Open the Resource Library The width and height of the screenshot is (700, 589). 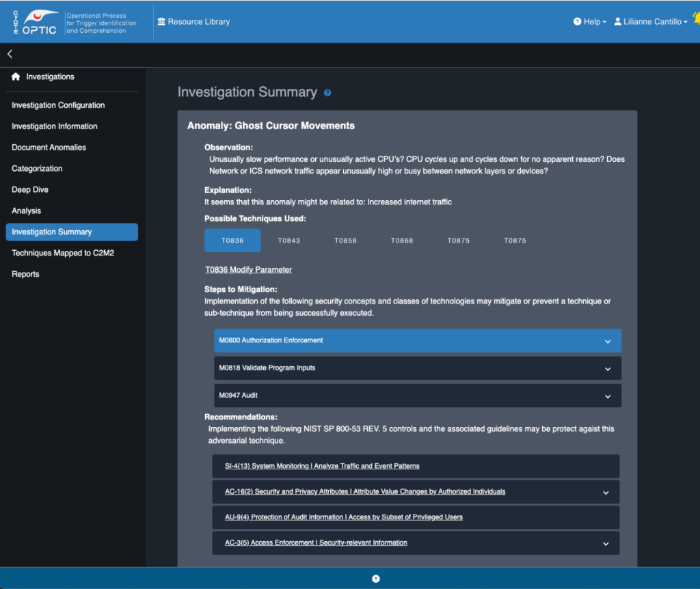[x=193, y=22]
